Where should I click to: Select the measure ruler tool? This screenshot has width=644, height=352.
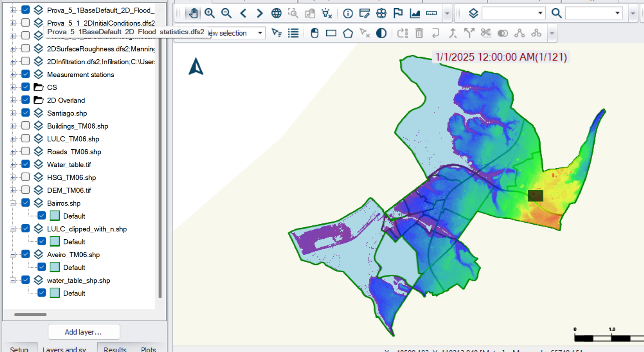(431, 13)
